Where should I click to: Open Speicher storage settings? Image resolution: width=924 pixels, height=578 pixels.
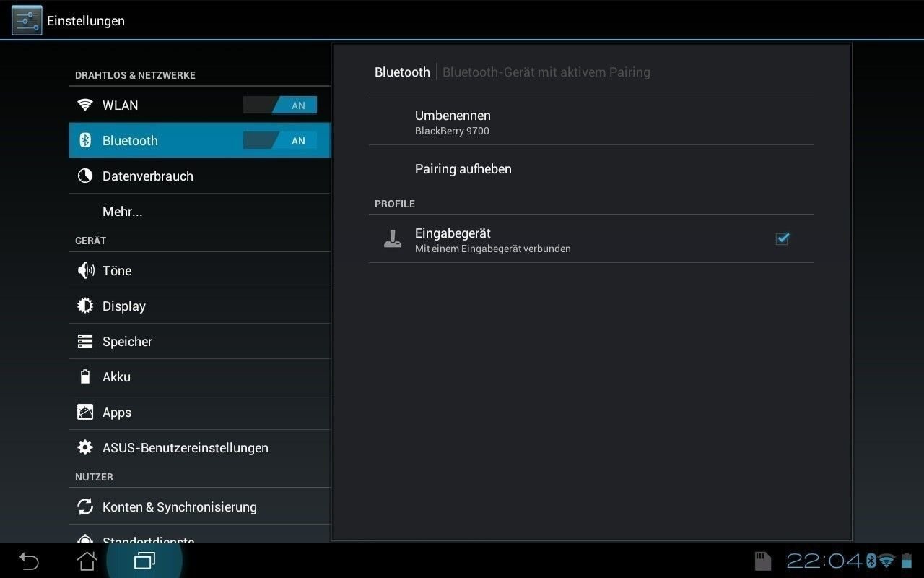pyautogui.click(x=200, y=341)
